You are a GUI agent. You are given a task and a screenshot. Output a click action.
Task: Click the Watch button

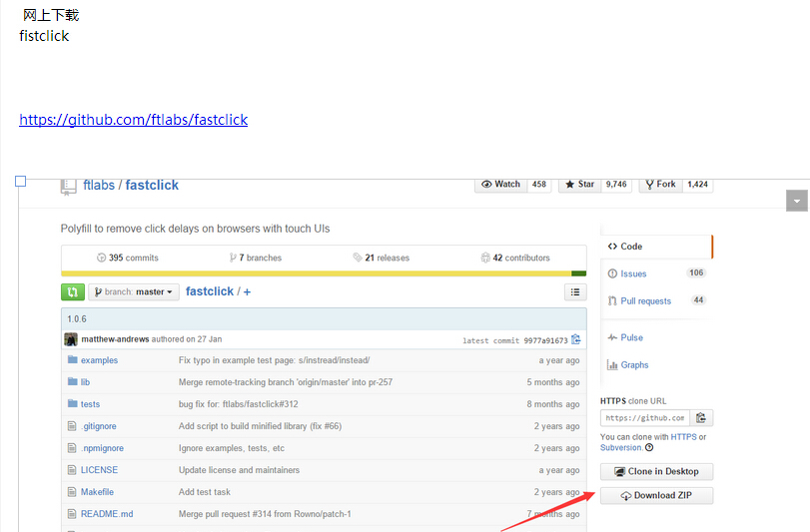(x=501, y=185)
